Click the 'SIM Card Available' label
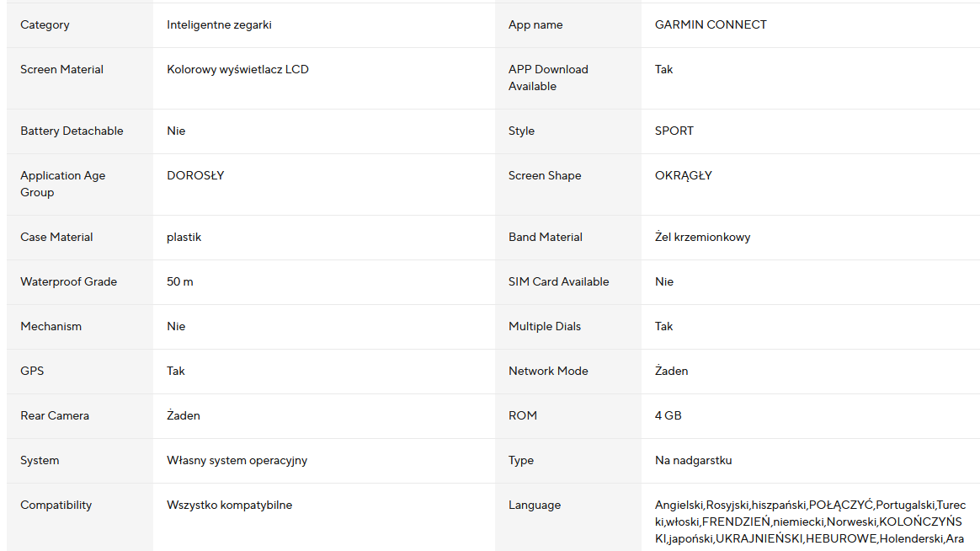Image resolution: width=980 pixels, height=551 pixels. (558, 282)
